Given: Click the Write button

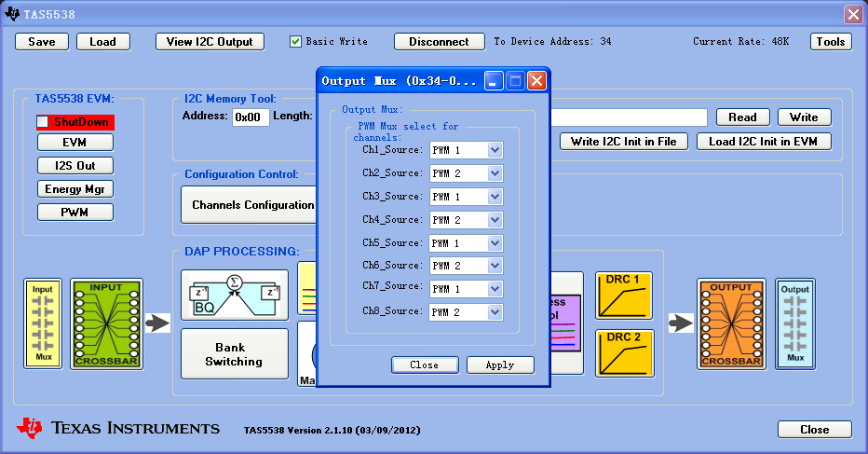Looking at the screenshot, I should pyautogui.click(x=804, y=117).
